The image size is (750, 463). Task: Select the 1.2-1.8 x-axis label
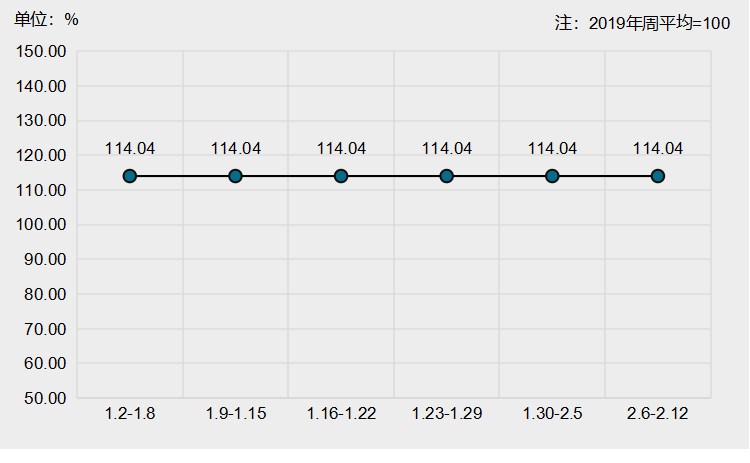pyautogui.click(x=130, y=414)
